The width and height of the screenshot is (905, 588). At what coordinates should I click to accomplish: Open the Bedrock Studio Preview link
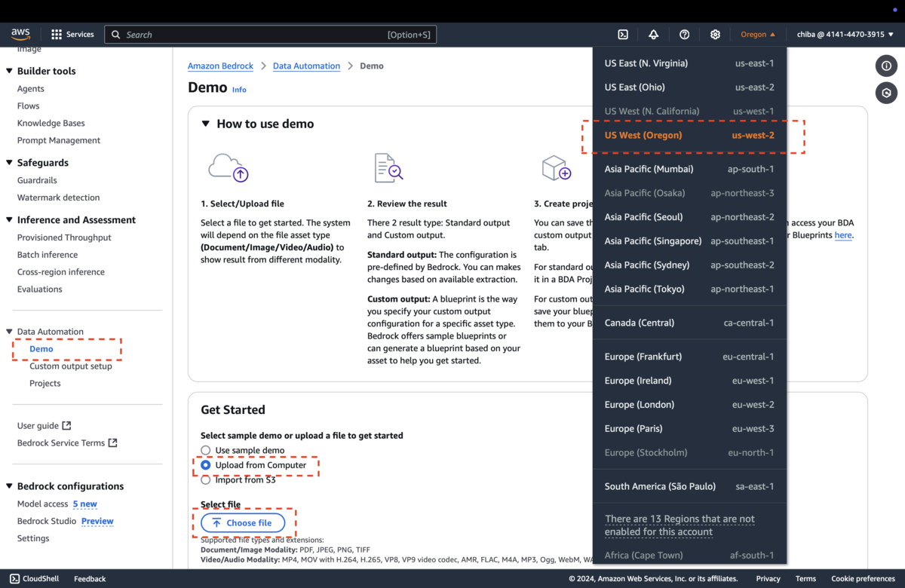click(97, 522)
